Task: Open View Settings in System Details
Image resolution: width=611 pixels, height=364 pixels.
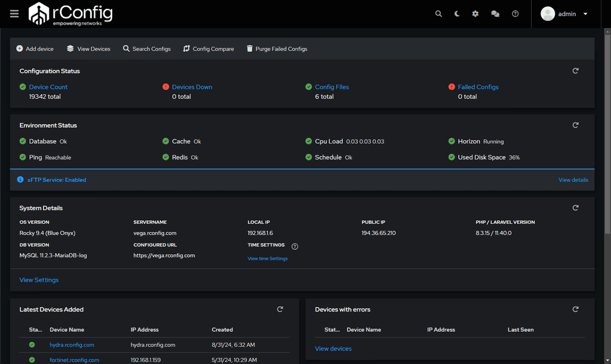Action: point(38,279)
